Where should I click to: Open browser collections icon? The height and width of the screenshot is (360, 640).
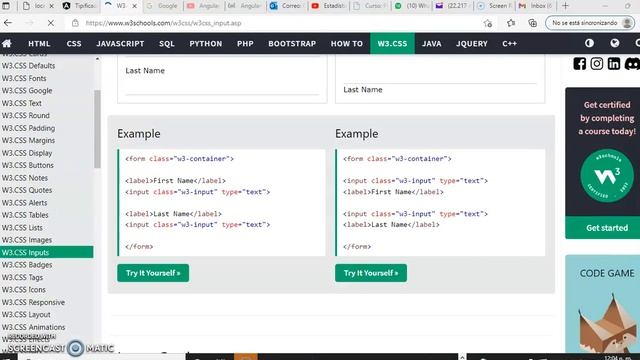coord(533,23)
